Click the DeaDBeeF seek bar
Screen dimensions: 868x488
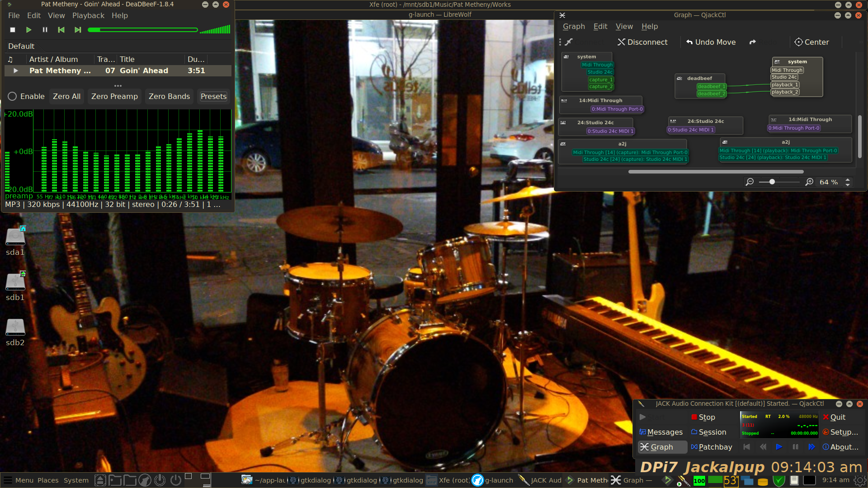143,30
